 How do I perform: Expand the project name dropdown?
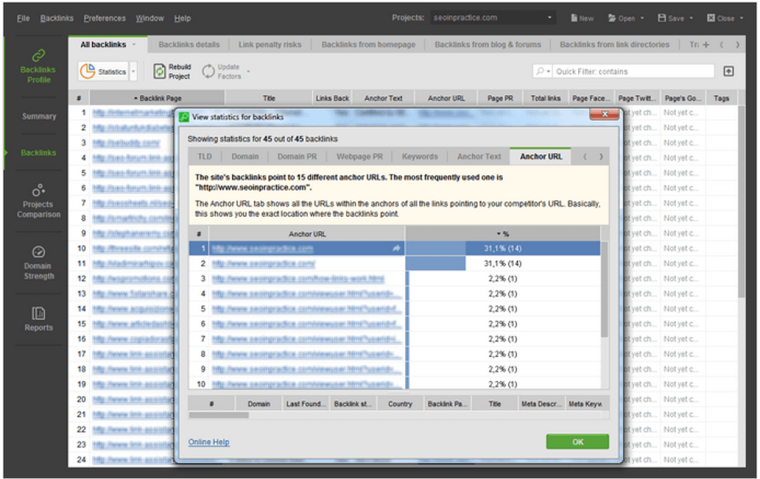point(550,18)
